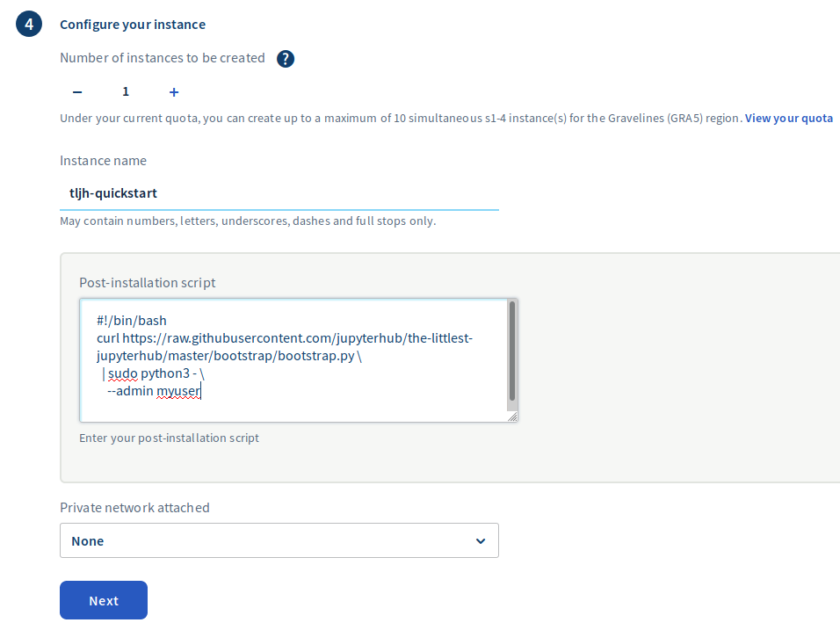The height and width of the screenshot is (630, 840).
Task: Focus the Instance name text field
Action: (279, 193)
